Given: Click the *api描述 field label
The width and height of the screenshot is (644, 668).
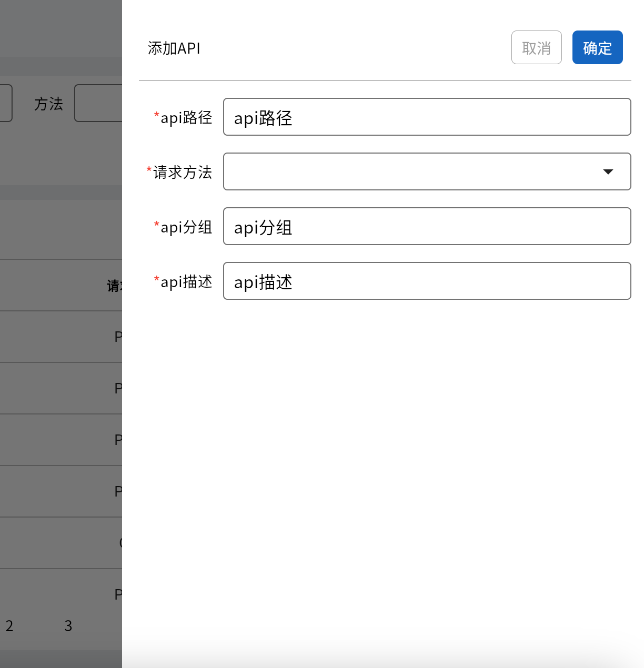Looking at the screenshot, I should [183, 281].
